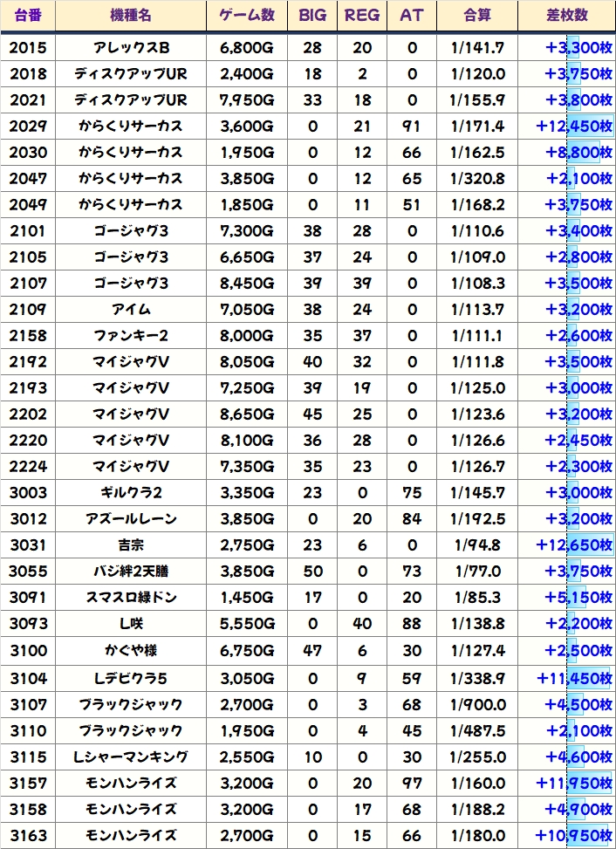Select the +12,450枚 difference cell
This screenshot has width=616, height=849.
[x=574, y=127]
